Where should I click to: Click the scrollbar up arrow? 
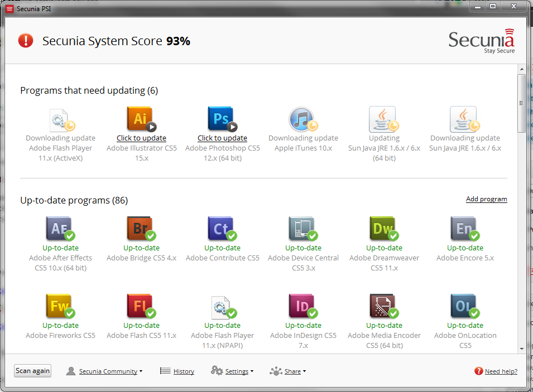tap(522, 69)
